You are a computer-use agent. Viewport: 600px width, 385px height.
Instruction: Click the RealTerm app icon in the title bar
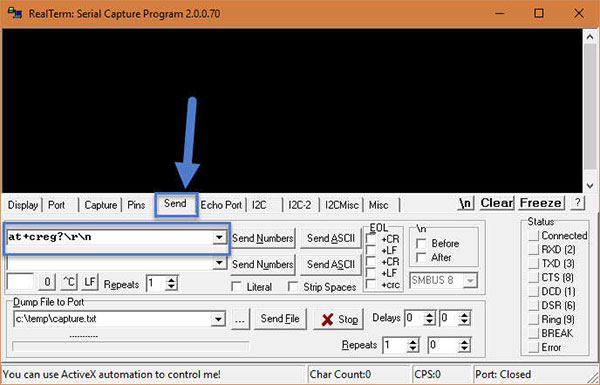(15, 14)
